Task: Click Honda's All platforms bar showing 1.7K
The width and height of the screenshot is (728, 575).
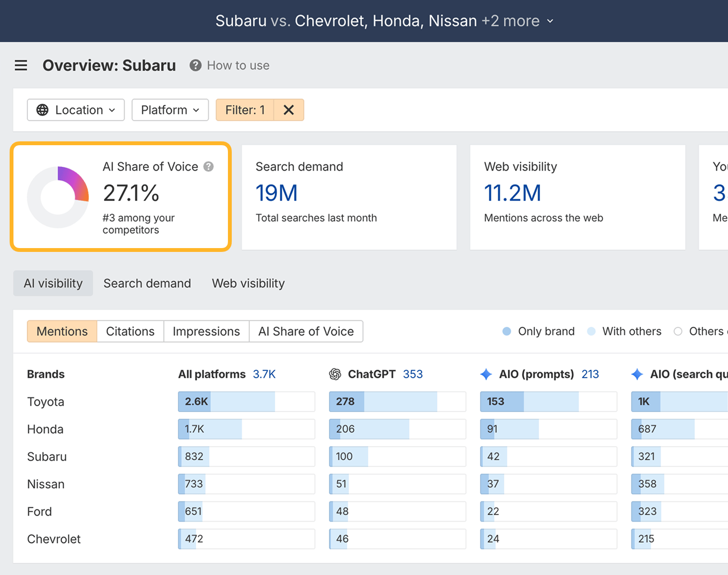Action: tap(247, 429)
